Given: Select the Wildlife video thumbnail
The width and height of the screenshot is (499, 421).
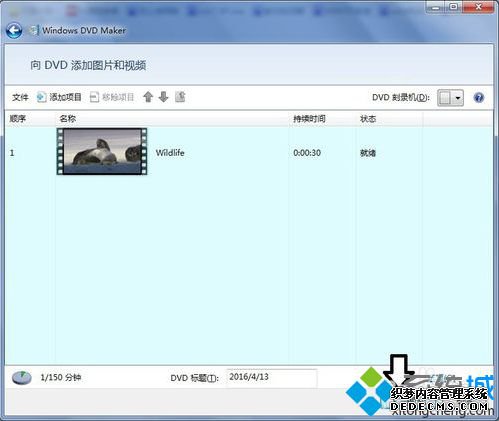Looking at the screenshot, I should [x=102, y=152].
